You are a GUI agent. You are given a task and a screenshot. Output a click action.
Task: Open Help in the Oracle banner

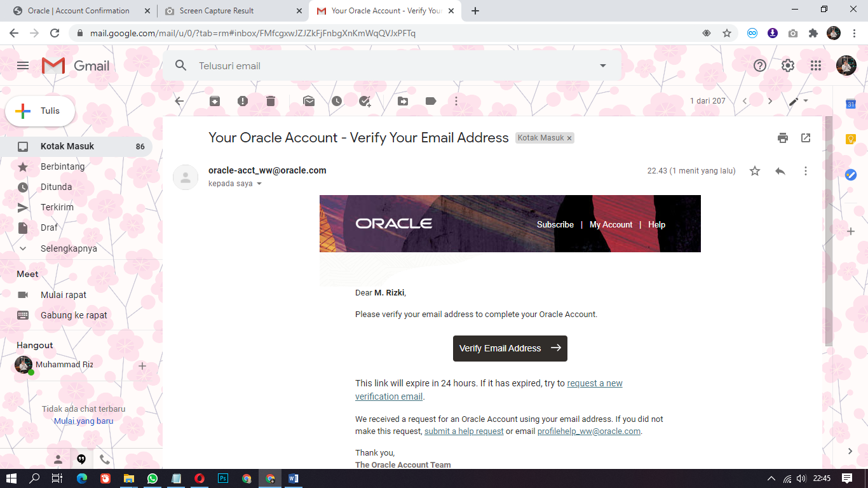656,224
